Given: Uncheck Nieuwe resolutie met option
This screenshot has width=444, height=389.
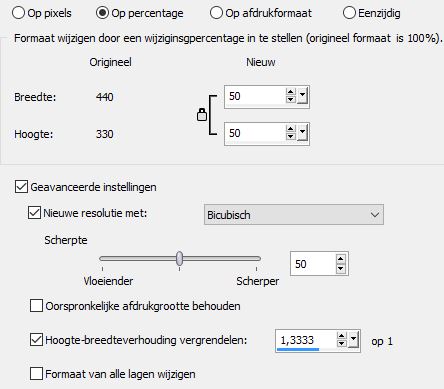Looking at the screenshot, I should (x=34, y=213).
